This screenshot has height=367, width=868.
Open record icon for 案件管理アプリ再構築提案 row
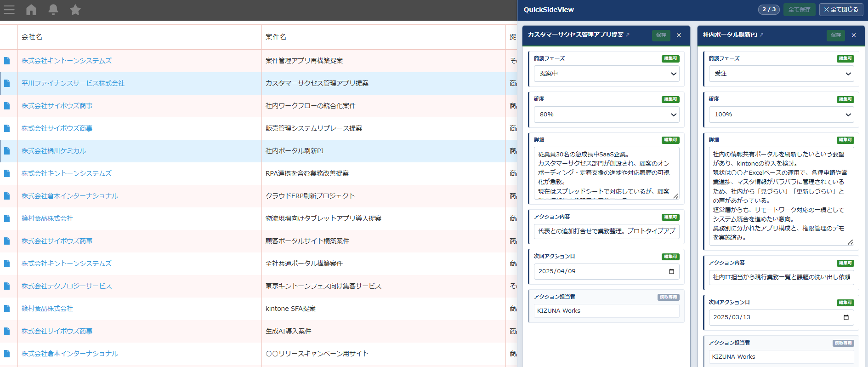click(x=7, y=61)
